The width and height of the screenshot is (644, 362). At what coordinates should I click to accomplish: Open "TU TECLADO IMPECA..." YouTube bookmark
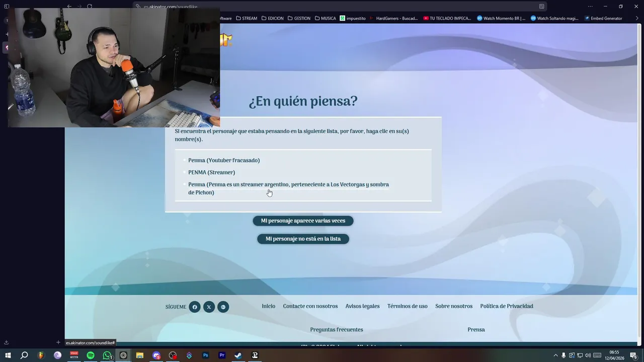click(447, 18)
